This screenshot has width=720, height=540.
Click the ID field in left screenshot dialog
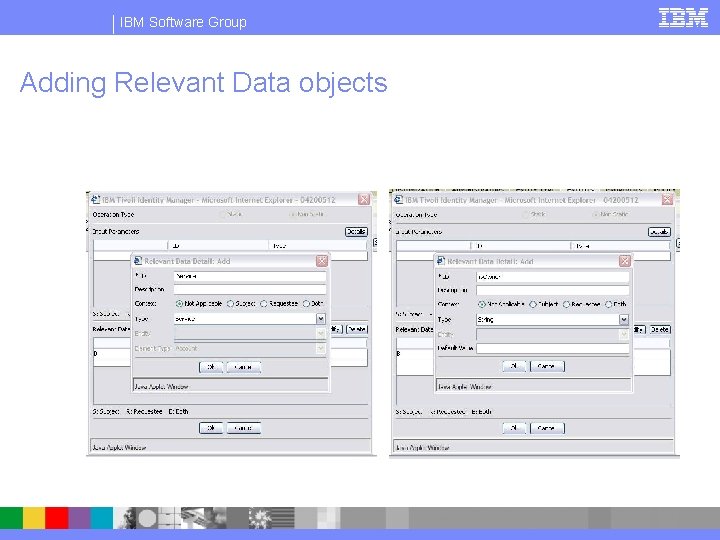250,276
